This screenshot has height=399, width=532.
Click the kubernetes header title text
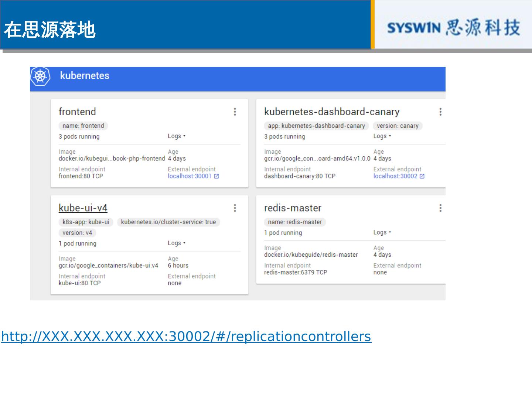[85, 76]
